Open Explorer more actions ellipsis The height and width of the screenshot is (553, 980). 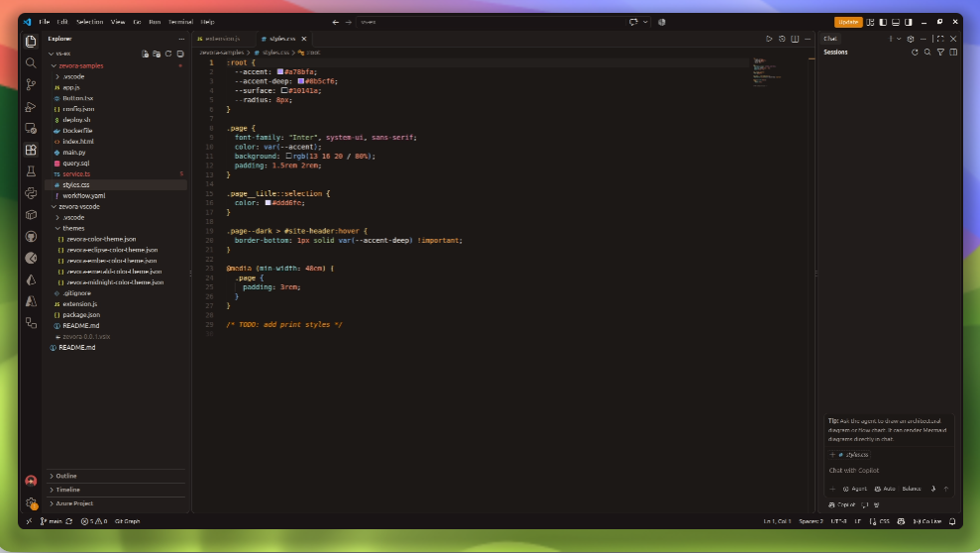pyautogui.click(x=181, y=39)
